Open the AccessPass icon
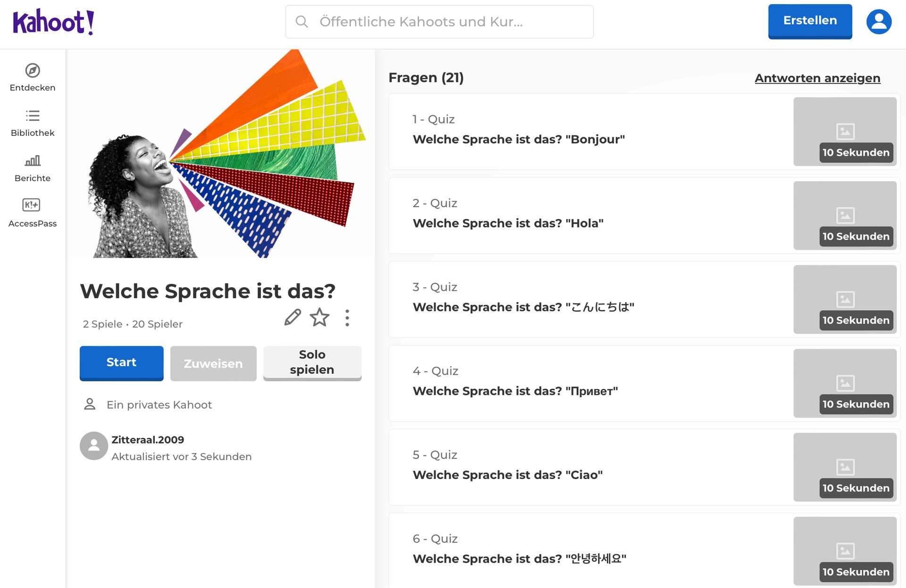 [x=32, y=205]
